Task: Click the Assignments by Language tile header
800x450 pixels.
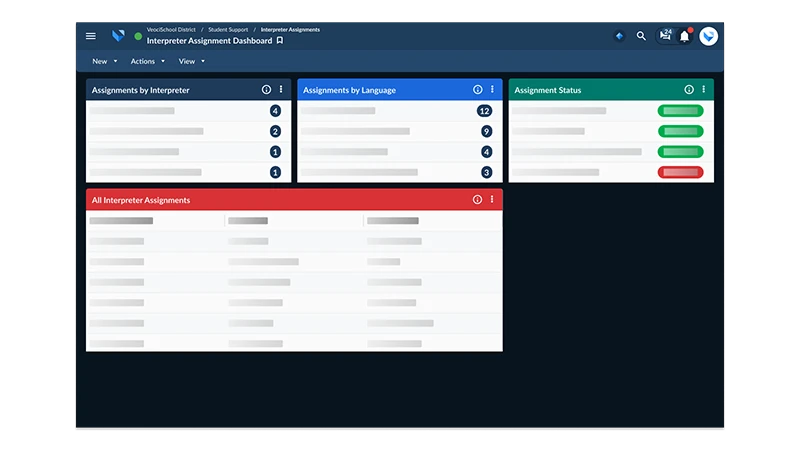Action: click(399, 90)
